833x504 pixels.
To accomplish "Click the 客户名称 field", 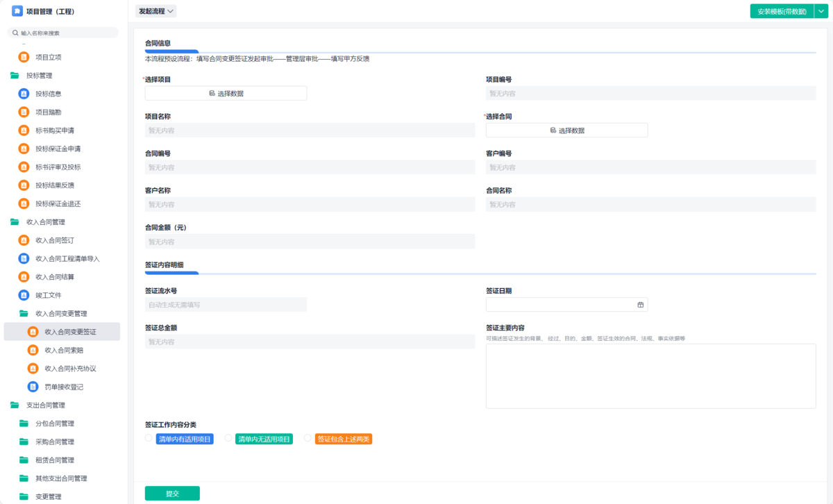I will coord(310,205).
